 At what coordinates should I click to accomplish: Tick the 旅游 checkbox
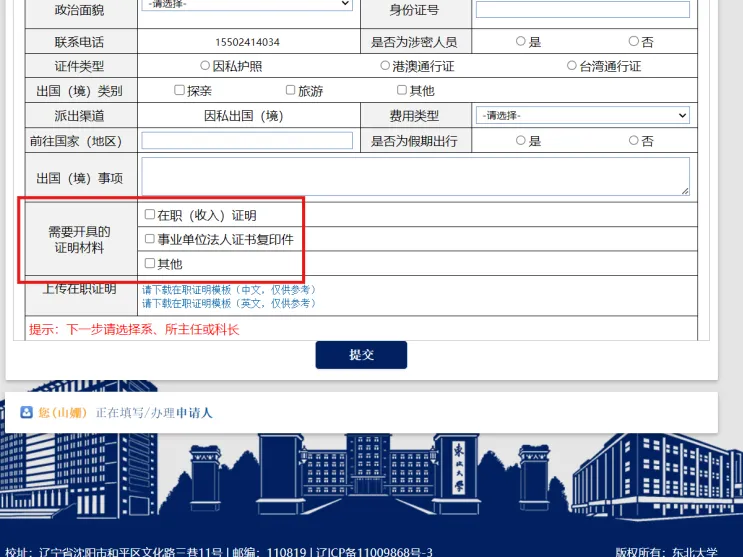click(x=291, y=91)
